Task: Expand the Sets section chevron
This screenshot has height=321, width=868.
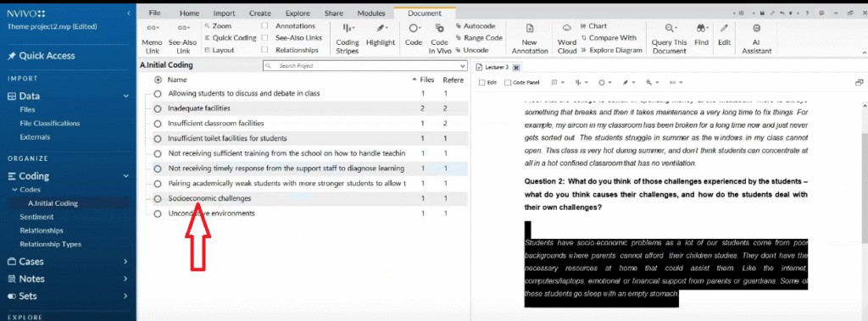Action: pos(125,296)
